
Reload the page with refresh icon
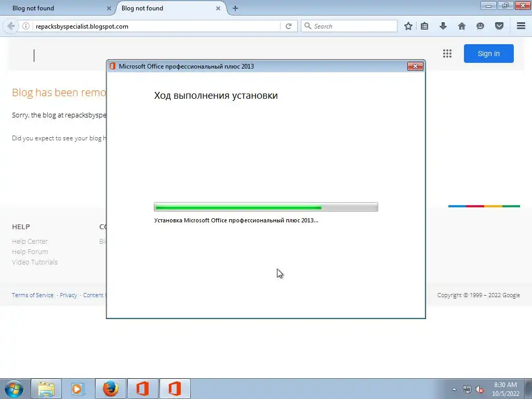pyautogui.click(x=288, y=26)
